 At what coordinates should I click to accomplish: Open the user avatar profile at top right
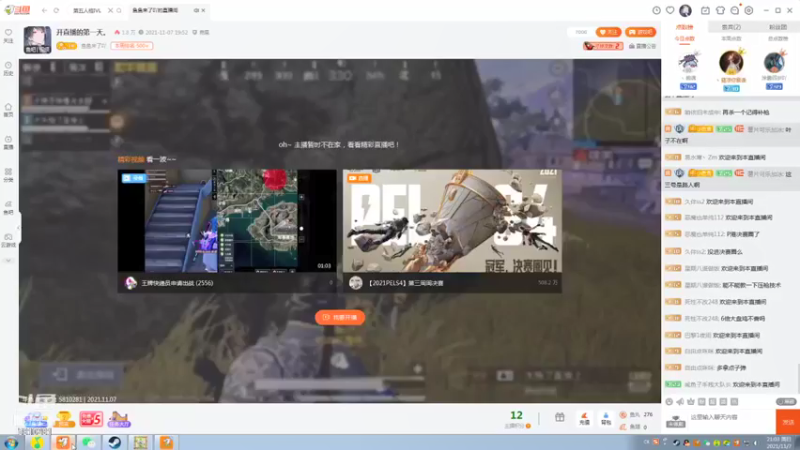(685, 10)
